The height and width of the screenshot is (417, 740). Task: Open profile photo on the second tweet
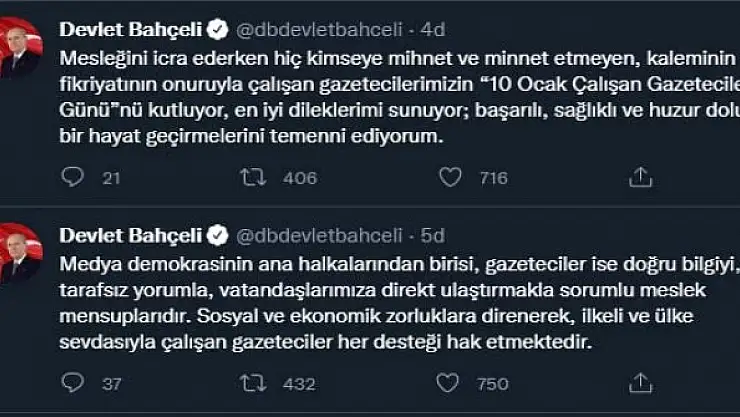pos(22,256)
